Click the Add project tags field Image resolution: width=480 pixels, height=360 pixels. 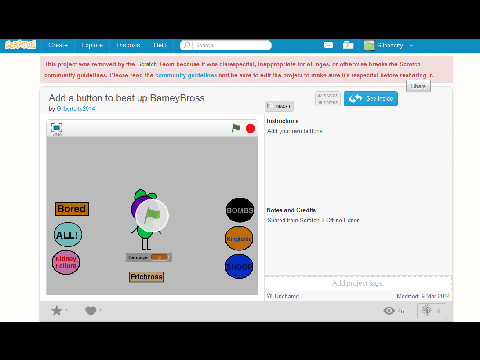tap(358, 283)
